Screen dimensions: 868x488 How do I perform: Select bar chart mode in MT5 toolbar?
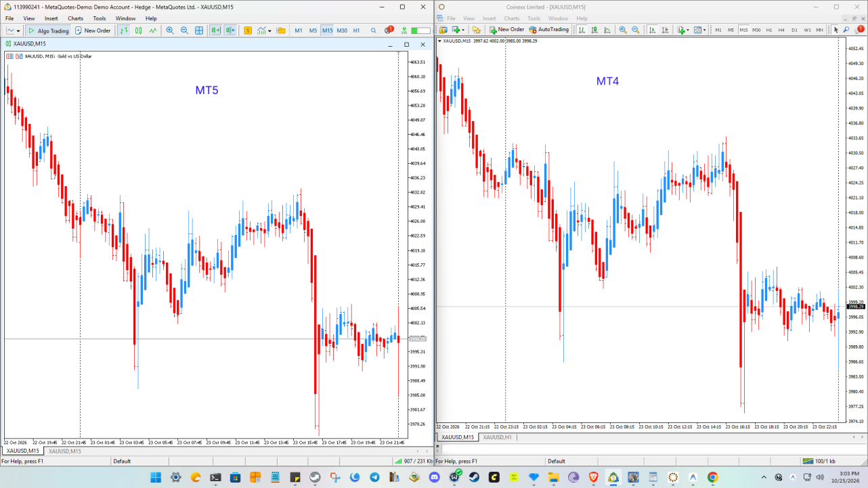[x=124, y=30]
